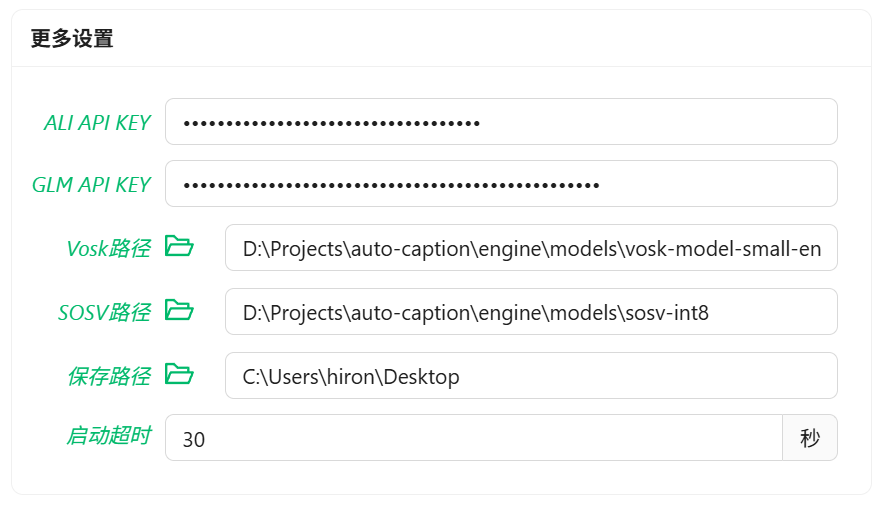The height and width of the screenshot is (505, 880).
Task: Open folder browser for SOSV路径
Action: point(179,311)
